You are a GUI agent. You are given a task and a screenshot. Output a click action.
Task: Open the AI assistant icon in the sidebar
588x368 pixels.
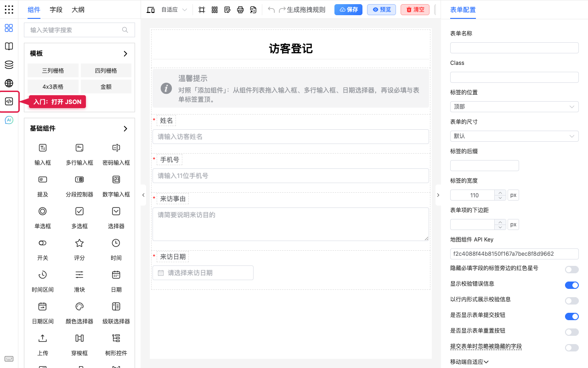tap(9, 120)
